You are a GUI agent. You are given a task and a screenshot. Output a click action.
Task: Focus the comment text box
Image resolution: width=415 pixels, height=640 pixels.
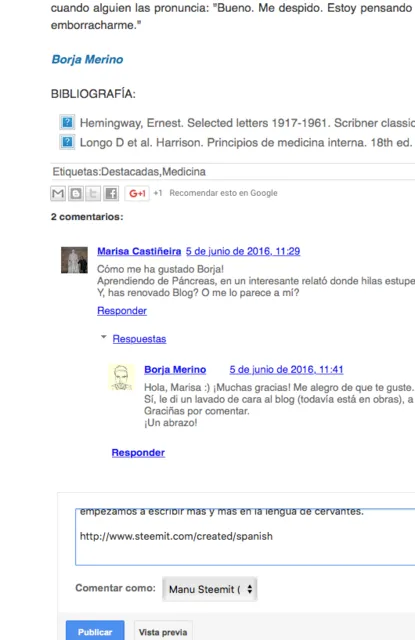245,537
